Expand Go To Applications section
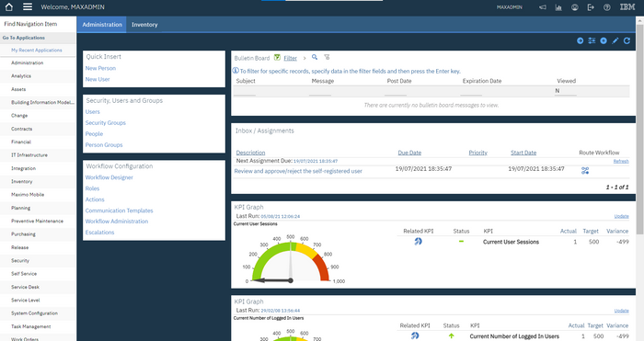Image resolution: width=644 pixels, height=341 pixels. [x=24, y=38]
